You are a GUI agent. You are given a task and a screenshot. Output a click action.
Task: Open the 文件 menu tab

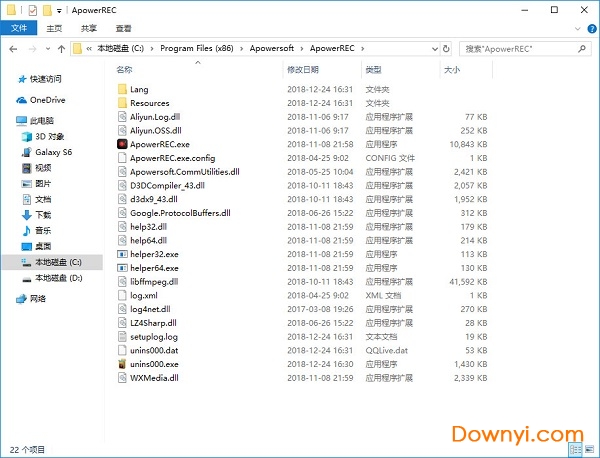tap(19, 28)
